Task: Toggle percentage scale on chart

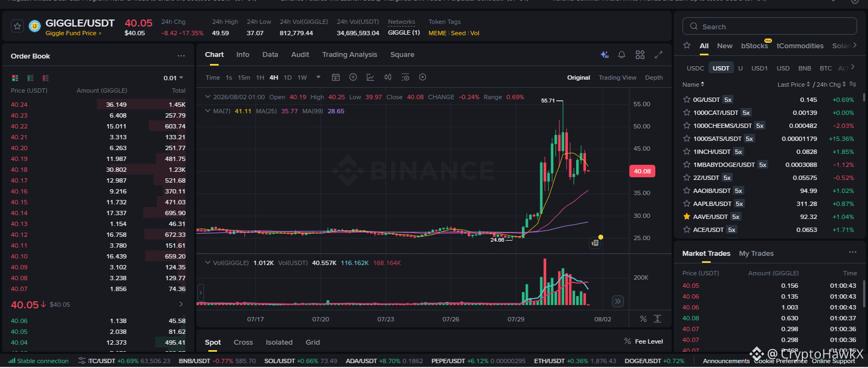Action: [643, 319]
